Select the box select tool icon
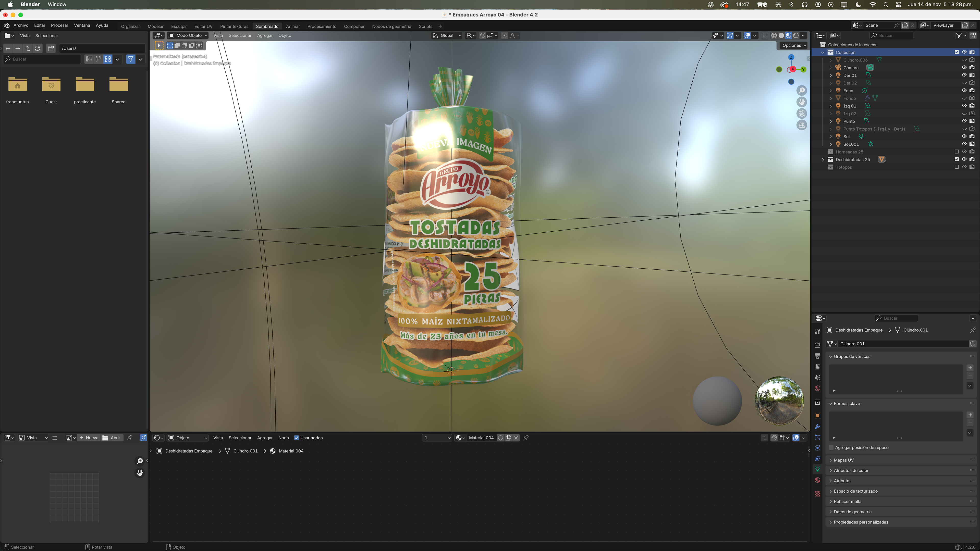The width and height of the screenshot is (980, 551). pyautogui.click(x=170, y=45)
